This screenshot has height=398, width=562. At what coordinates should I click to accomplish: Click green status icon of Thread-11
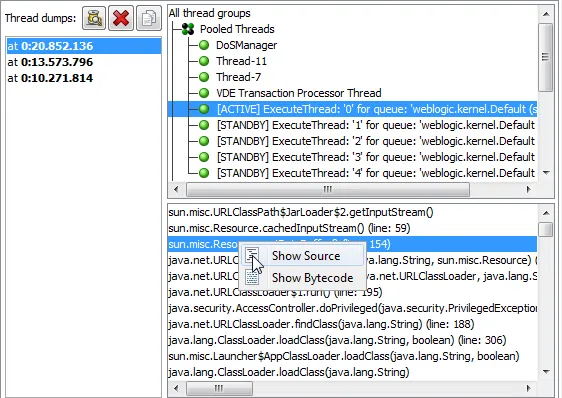coord(204,61)
